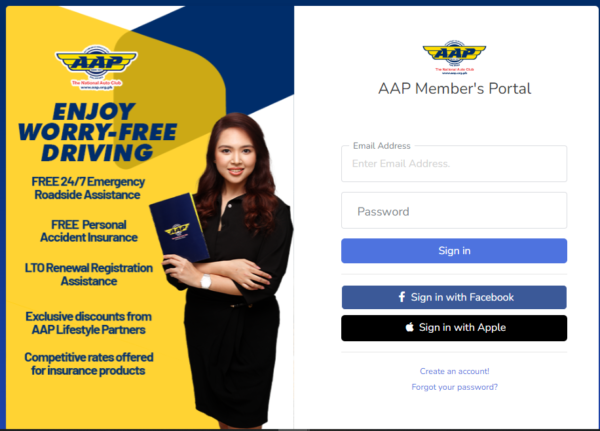This screenshot has width=600, height=431.
Task: Choose Sign in with Apple
Action: tap(454, 328)
